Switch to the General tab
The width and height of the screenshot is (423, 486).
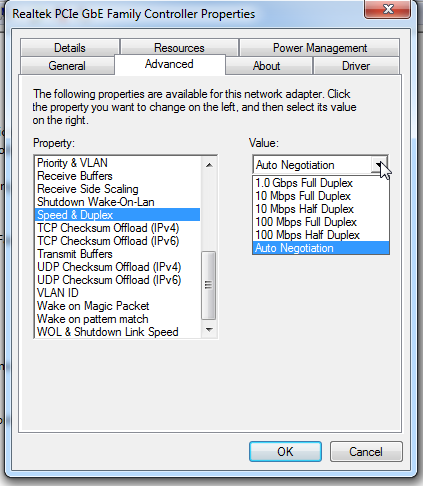(x=67, y=65)
